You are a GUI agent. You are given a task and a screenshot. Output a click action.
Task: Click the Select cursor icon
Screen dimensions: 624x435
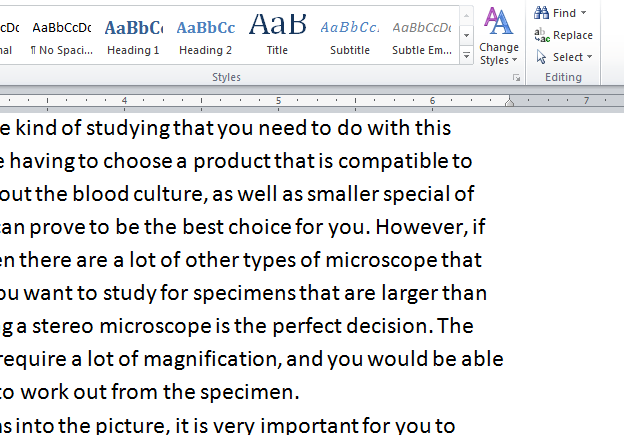542,57
